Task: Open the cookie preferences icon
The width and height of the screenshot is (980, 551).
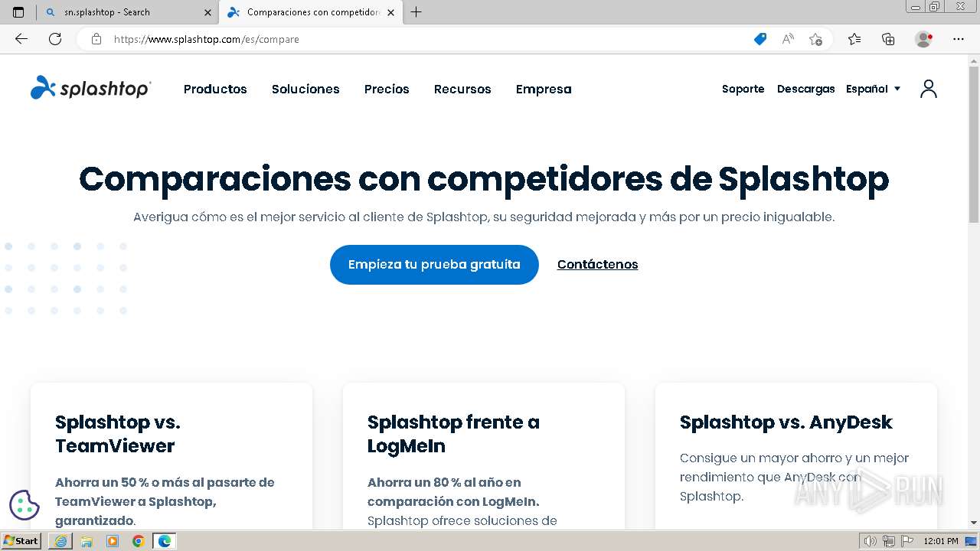Action: pyautogui.click(x=24, y=505)
